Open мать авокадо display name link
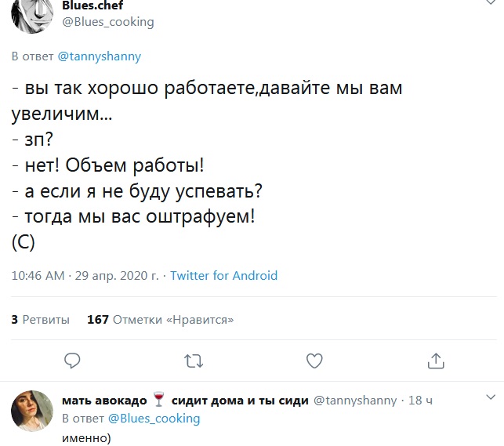Screen dimensions: 504x446 pos(185,401)
